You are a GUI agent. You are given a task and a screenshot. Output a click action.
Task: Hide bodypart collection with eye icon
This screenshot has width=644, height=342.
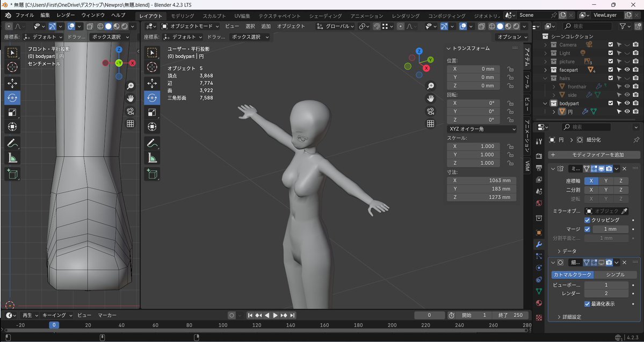click(627, 103)
